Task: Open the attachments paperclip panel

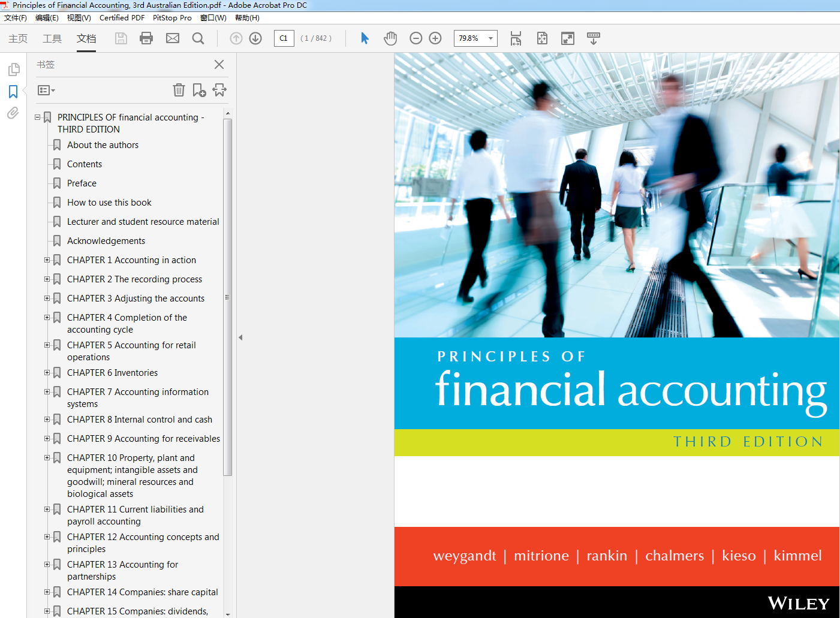Action: (13, 113)
